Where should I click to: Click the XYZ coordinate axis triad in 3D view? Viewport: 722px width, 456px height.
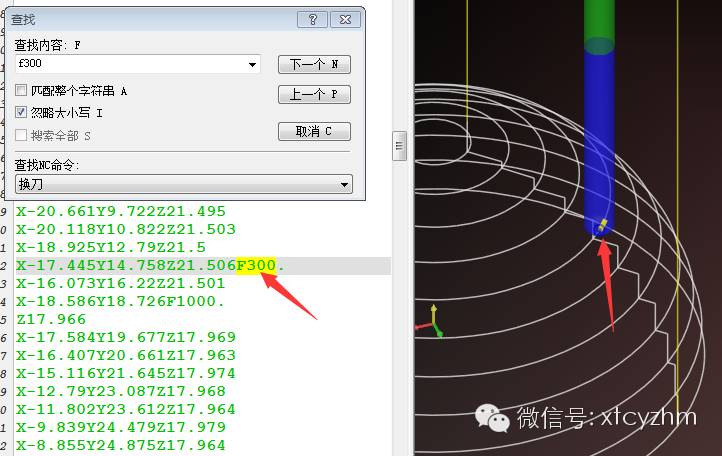pos(431,322)
